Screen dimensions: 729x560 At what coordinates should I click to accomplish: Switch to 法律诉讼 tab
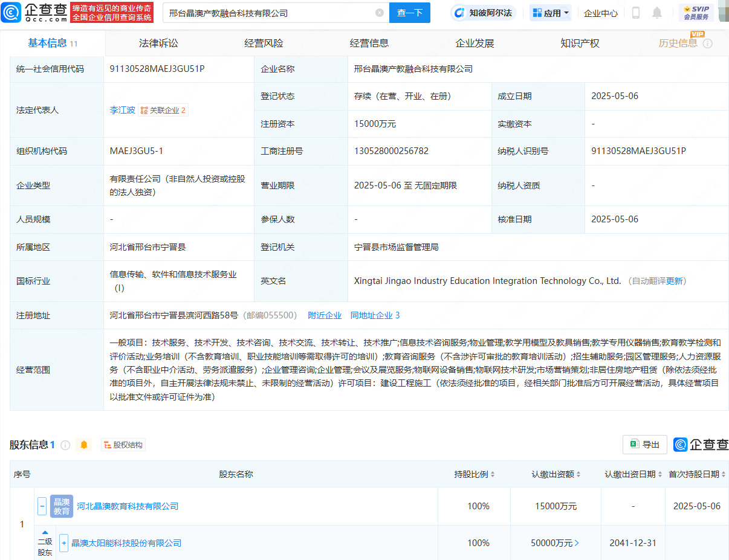click(158, 43)
